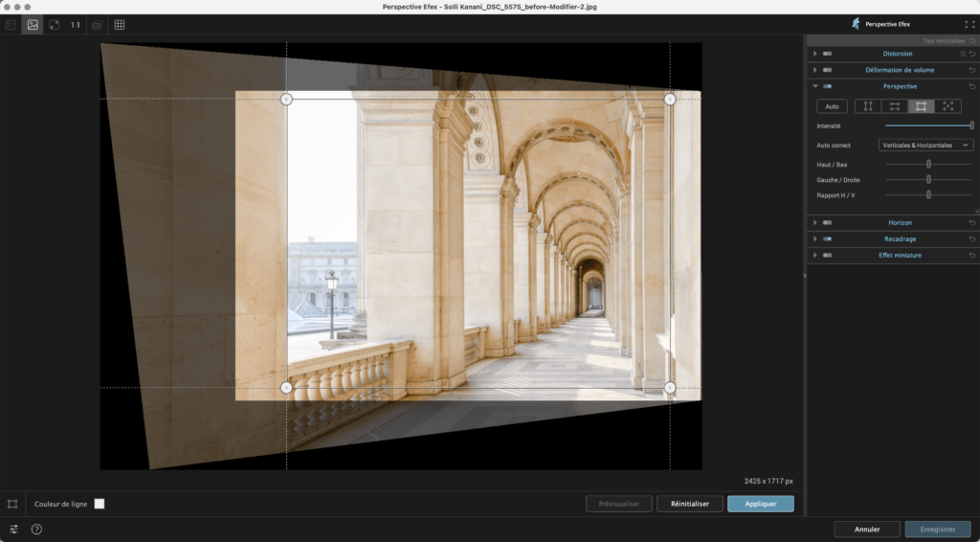Select the side-by-side compare view icon

pos(11,25)
